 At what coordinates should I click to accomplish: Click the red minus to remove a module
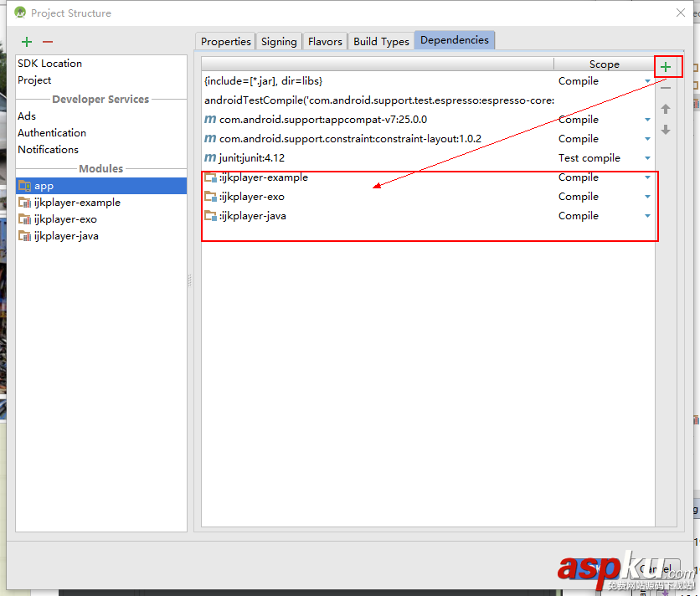pos(47,41)
